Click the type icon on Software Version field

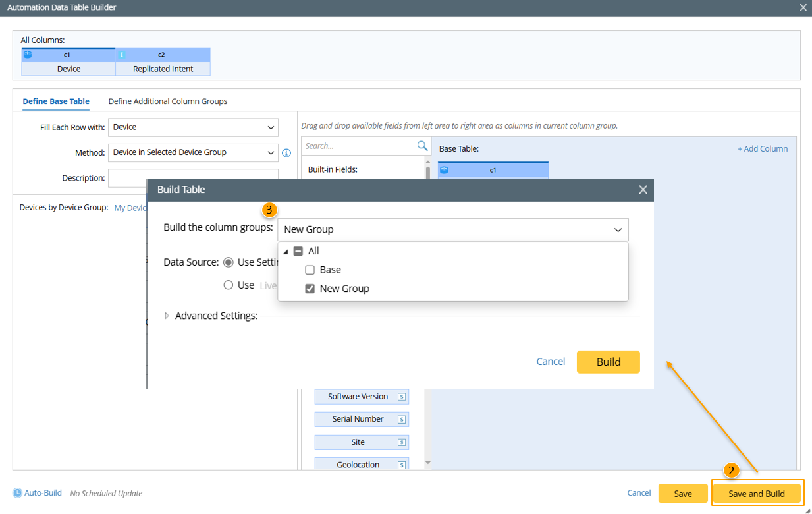point(402,397)
